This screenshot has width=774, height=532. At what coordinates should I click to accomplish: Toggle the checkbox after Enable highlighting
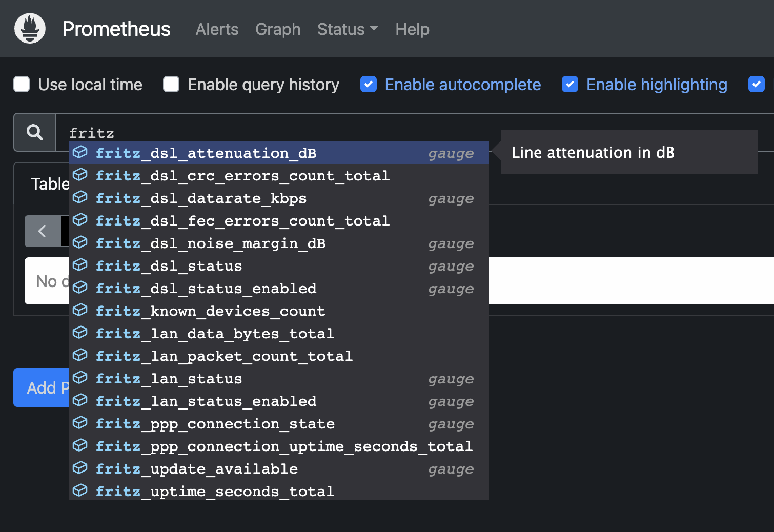757,84
